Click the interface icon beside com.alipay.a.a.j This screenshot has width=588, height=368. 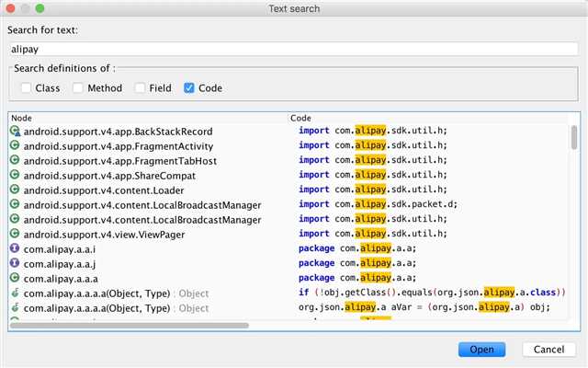click(15, 263)
